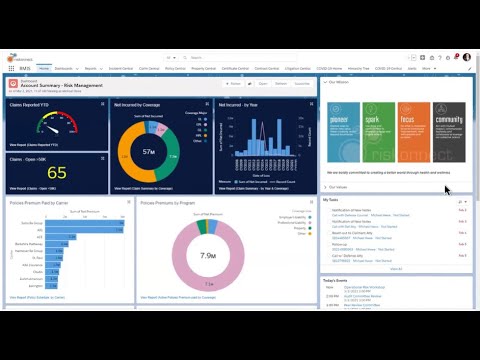Expand Policies Premium Paid by Carrier widget

click(x=129, y=202)
